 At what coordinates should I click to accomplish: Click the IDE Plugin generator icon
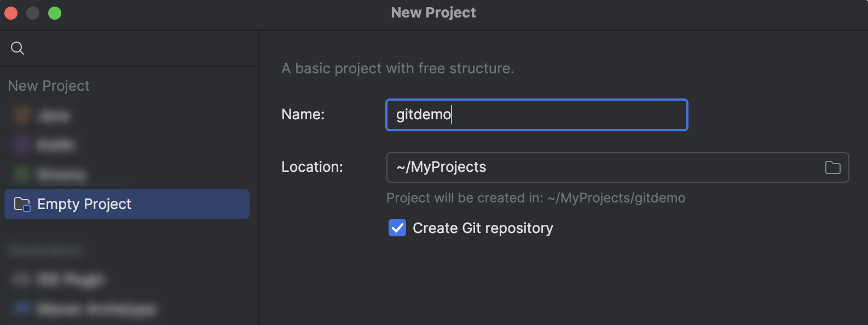click(22, 279)
